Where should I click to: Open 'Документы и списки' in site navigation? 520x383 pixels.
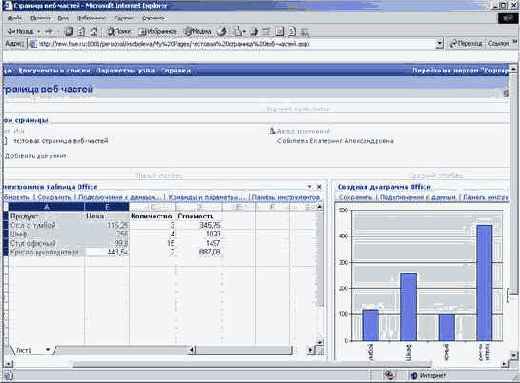tap(54, 71)
